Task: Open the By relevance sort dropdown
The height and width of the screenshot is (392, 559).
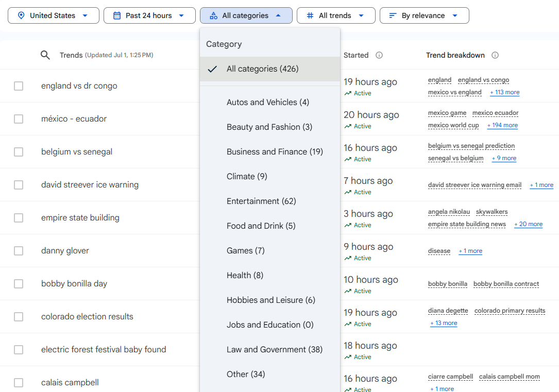Action: [x=424, y=15]
